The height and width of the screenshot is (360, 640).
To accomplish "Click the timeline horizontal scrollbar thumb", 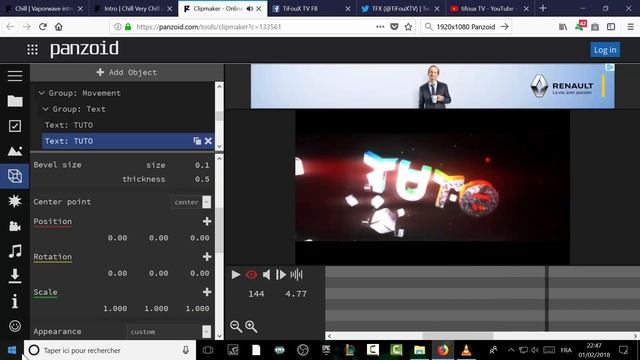I will coord(458,336).
